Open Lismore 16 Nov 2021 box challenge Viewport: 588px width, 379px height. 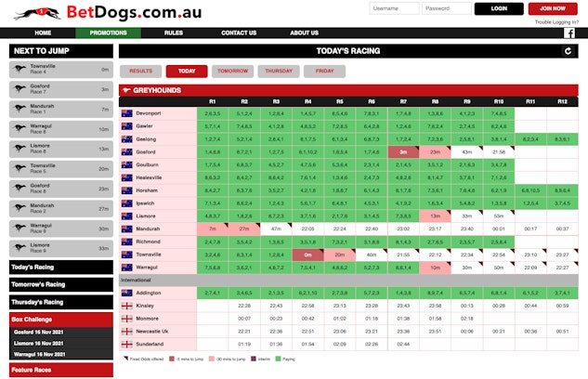[39, 344]
